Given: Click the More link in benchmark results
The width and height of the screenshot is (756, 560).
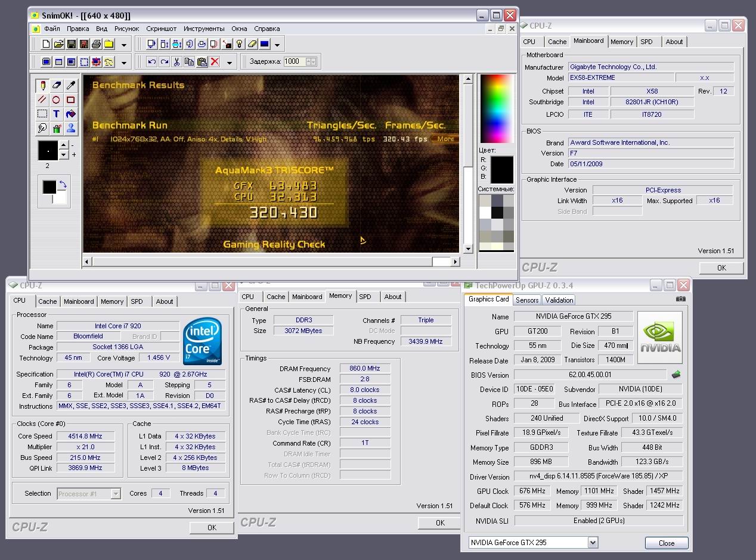Looking at the screenshot, I should 446,139.
